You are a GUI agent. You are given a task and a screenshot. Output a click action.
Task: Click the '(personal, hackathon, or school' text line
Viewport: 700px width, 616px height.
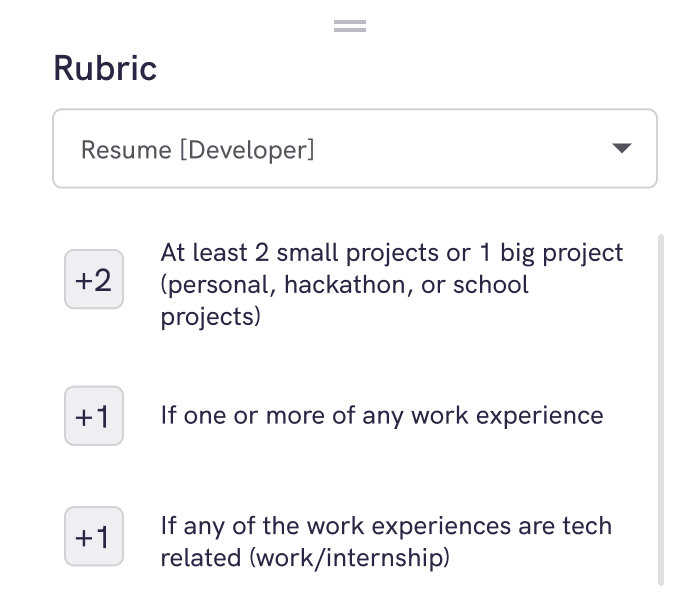click(345, 284)
